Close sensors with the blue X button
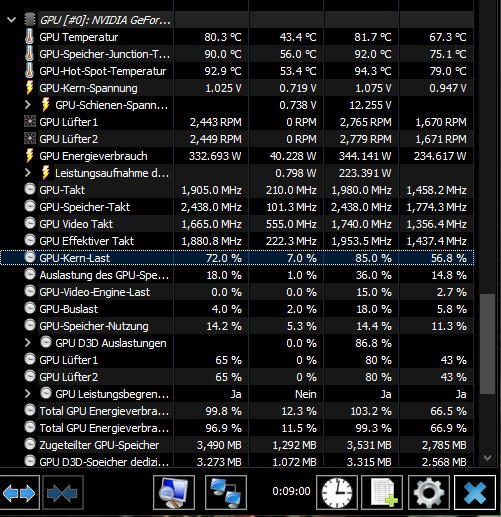The image size is (501, 517). (475, 493)
